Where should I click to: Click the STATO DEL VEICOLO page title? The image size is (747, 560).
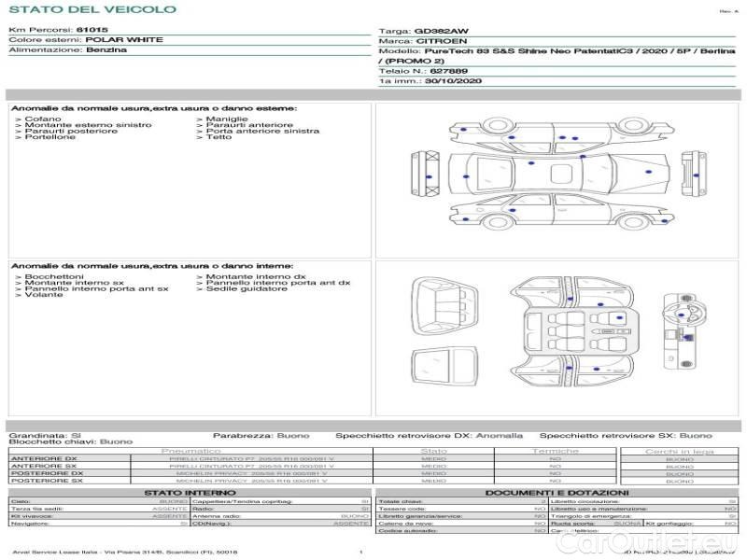92,9
